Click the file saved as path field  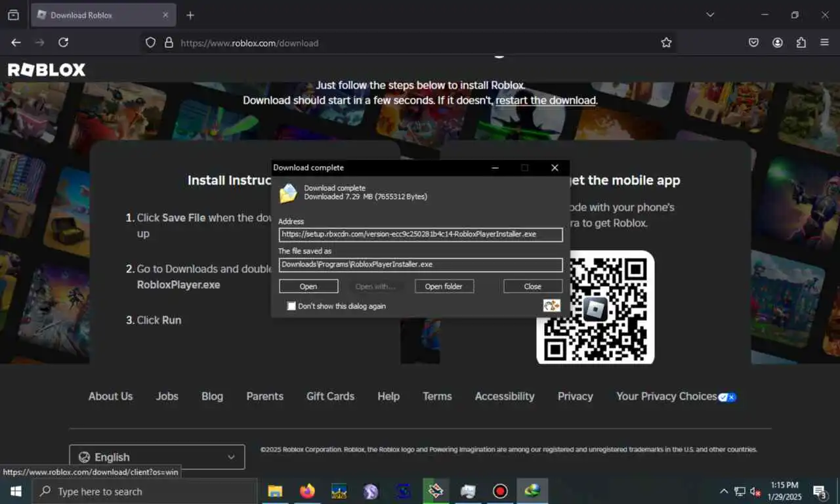421,264
